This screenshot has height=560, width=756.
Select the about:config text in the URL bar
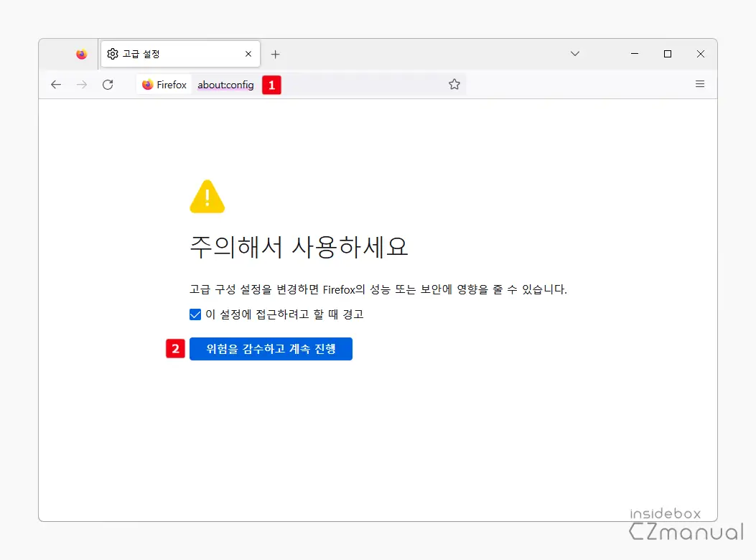tap(225, 84)
